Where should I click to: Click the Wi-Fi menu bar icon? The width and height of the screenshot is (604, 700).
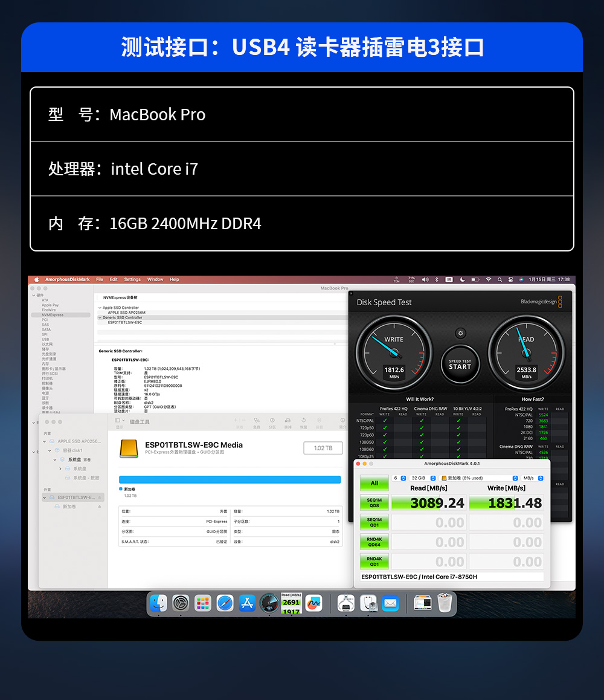[x=489, y=279]
